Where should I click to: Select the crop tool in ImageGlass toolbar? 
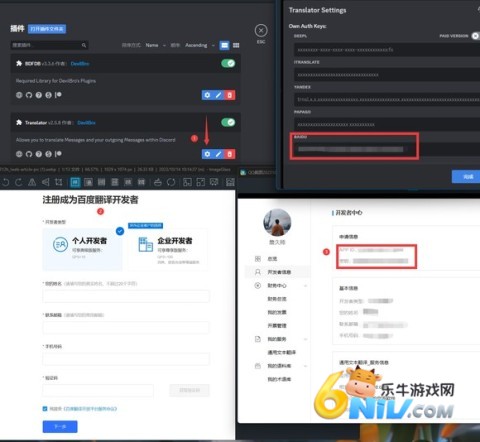pos(59,182)
